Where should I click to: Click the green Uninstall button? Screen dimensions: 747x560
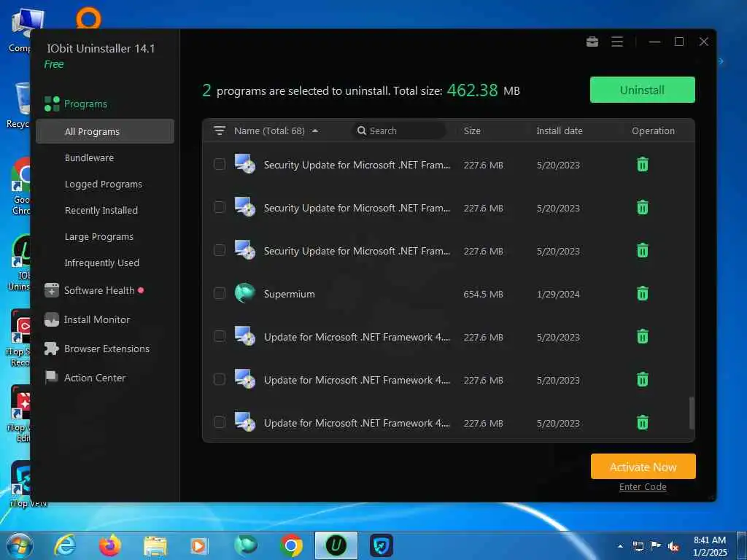point(642,90)
